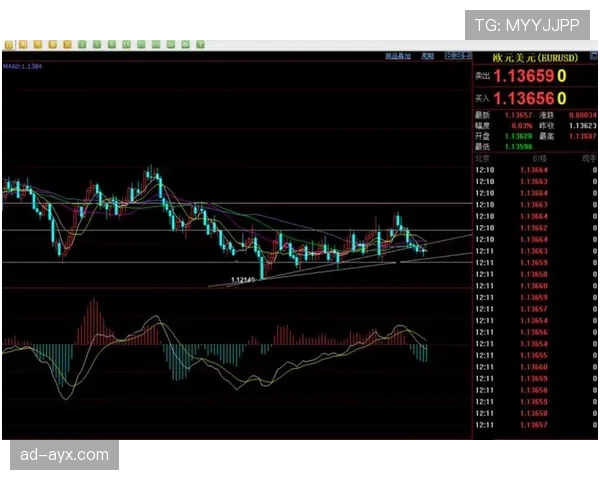Click the last green toolbar icon
600x480 pixels.
click(201, 44)
